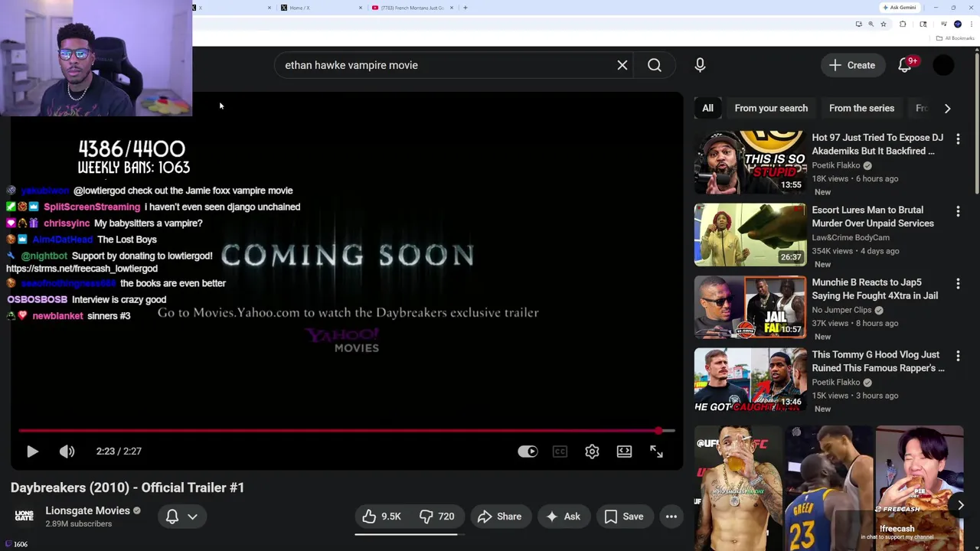Open the player settings gear
Image resolution: width=980 pixels, height=551 pixels.
(x=592, y=452)
